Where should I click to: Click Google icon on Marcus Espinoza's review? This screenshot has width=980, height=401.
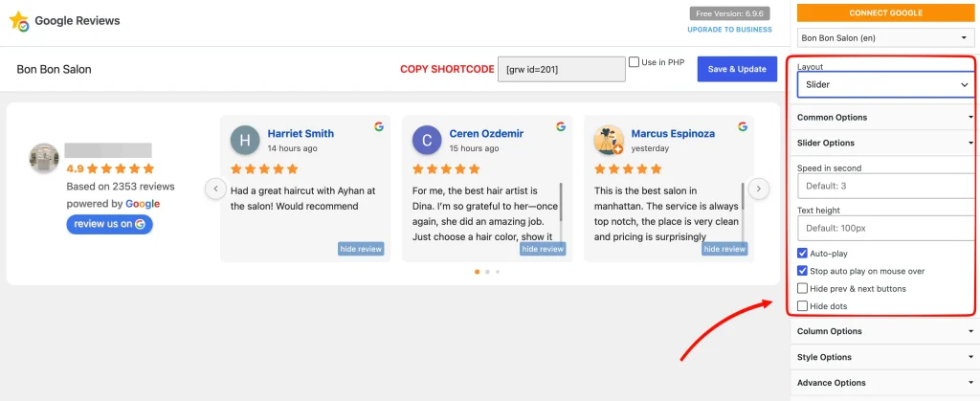coord(743,126)
